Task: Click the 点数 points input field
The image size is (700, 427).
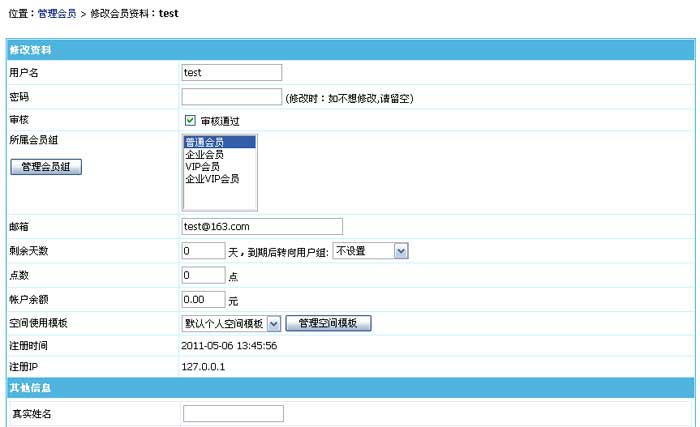Action: (203, 275)
